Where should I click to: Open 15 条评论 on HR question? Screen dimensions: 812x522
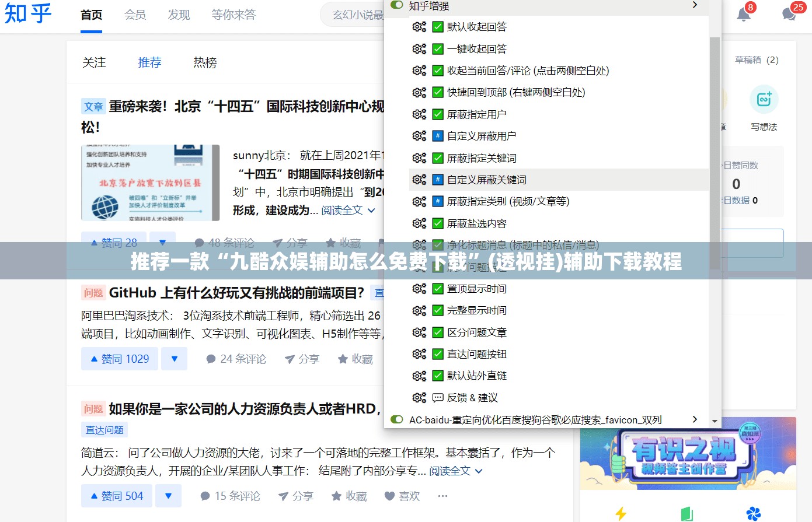pos(231,496)
